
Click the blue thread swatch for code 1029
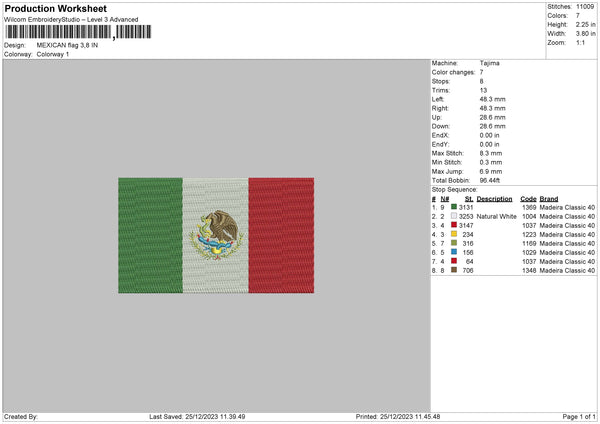tap(454, 252)
